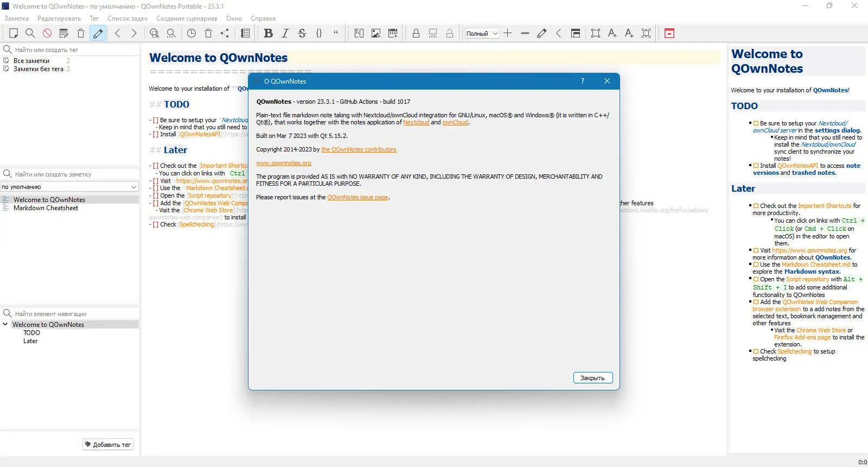Screen dimensions: 868x467
Task: Insert a code block using the braces icon
Action: pos(319,33)
